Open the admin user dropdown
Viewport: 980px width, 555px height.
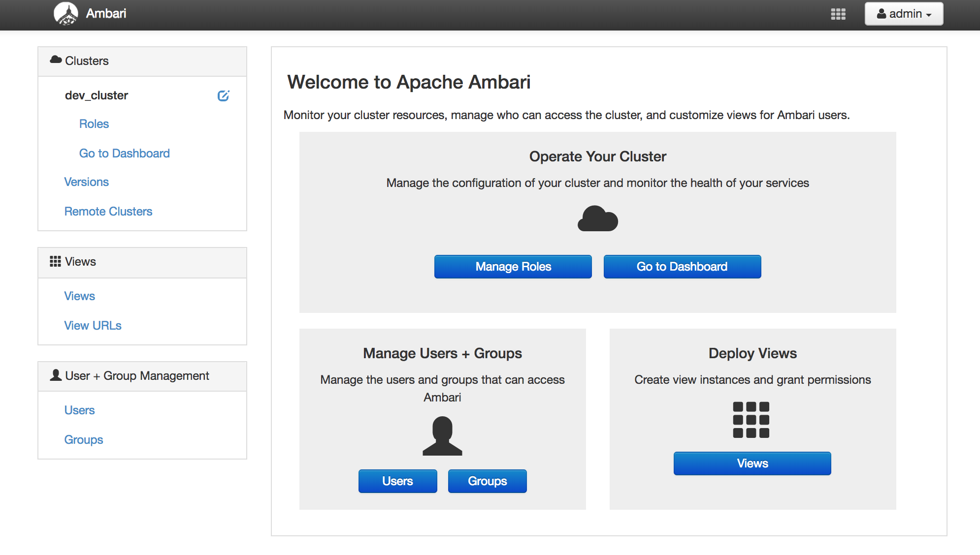[904, 14]
